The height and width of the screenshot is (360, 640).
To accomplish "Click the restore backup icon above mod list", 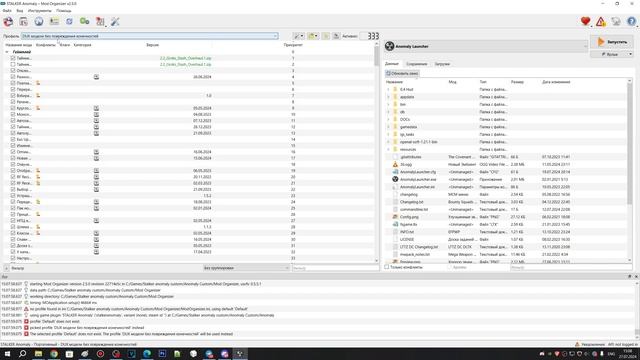I will click(x=326, y=36).
